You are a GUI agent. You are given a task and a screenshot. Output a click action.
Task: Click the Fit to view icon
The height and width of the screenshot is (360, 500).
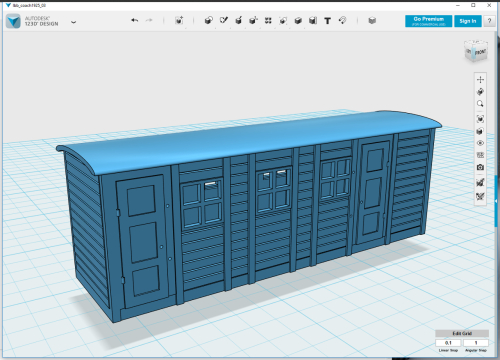480,119
